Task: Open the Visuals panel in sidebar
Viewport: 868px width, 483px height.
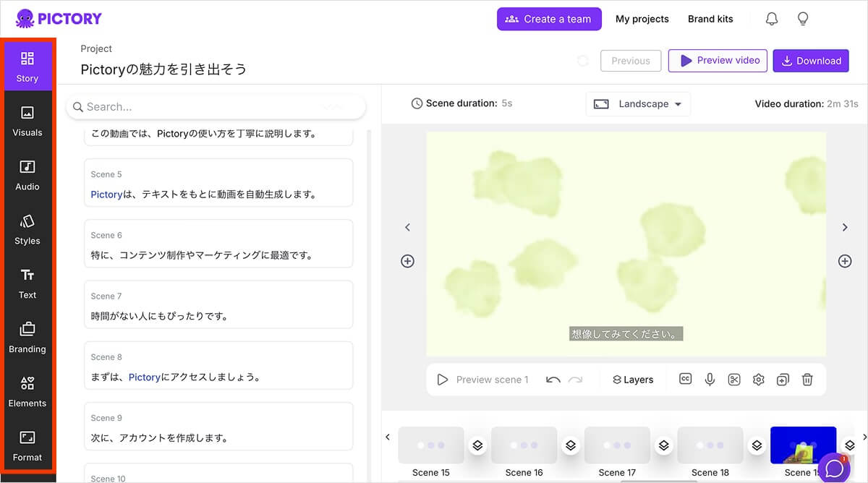Action: [x=27, y=121]
